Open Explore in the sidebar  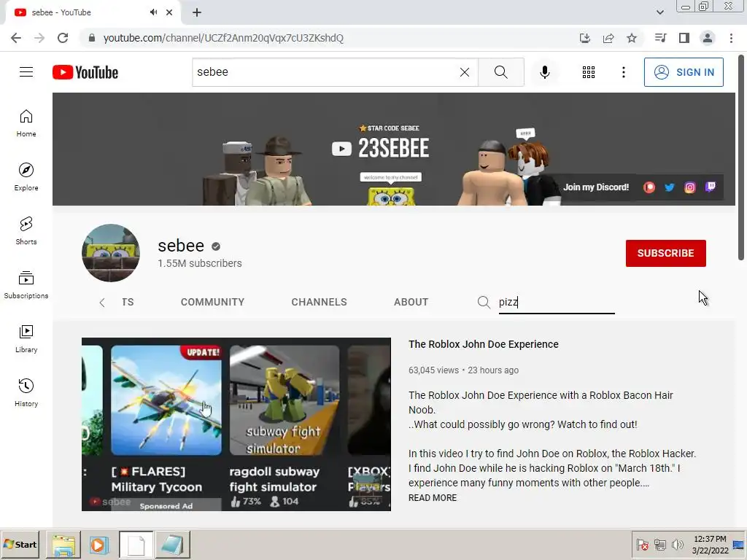pos(26,177)
